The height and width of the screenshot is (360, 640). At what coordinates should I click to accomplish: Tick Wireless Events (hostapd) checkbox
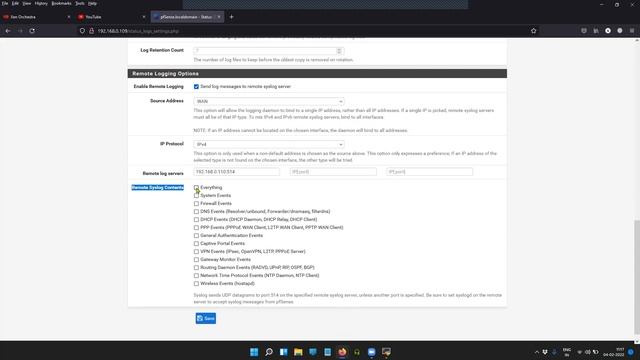(x=196, y=283)
